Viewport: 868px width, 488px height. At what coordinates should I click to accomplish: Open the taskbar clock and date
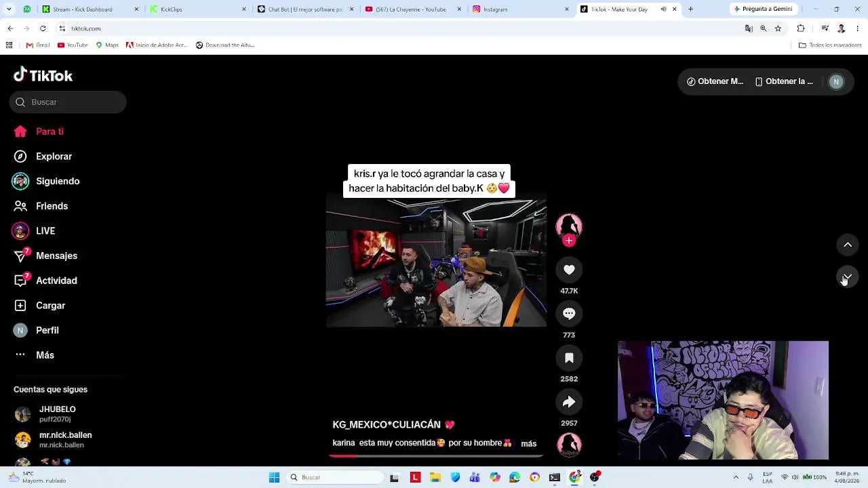pyautogui.click(x=847, y=477)
